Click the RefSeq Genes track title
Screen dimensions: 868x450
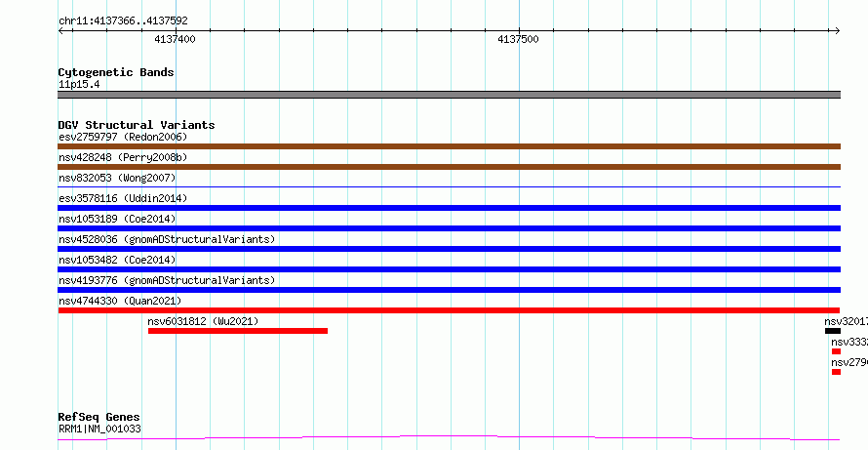coord(99,417)
